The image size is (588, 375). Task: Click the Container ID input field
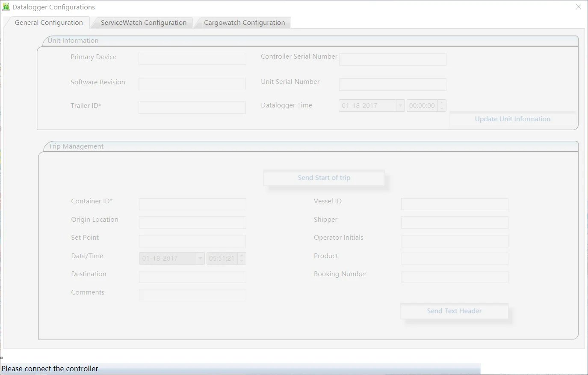point(192,204)
